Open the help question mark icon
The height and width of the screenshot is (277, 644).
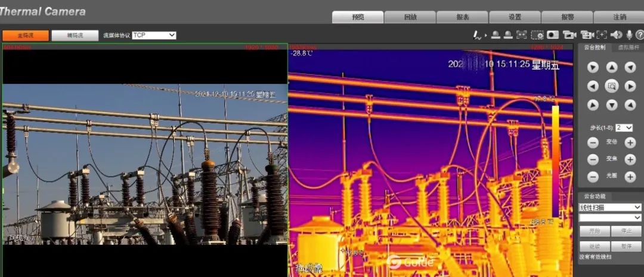639,35
